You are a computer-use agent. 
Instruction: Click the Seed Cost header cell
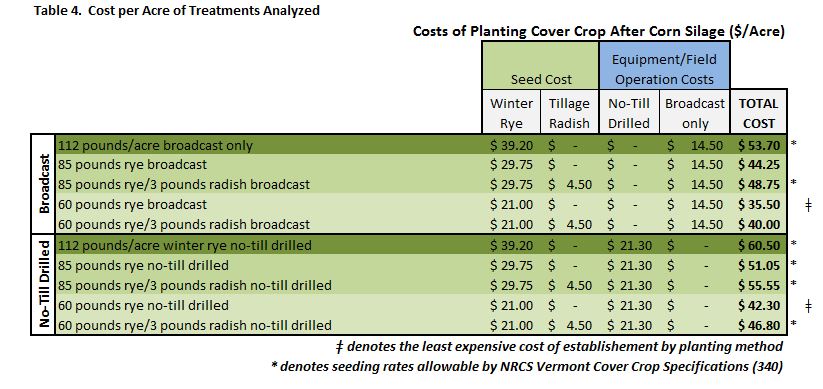click(541, 66)
